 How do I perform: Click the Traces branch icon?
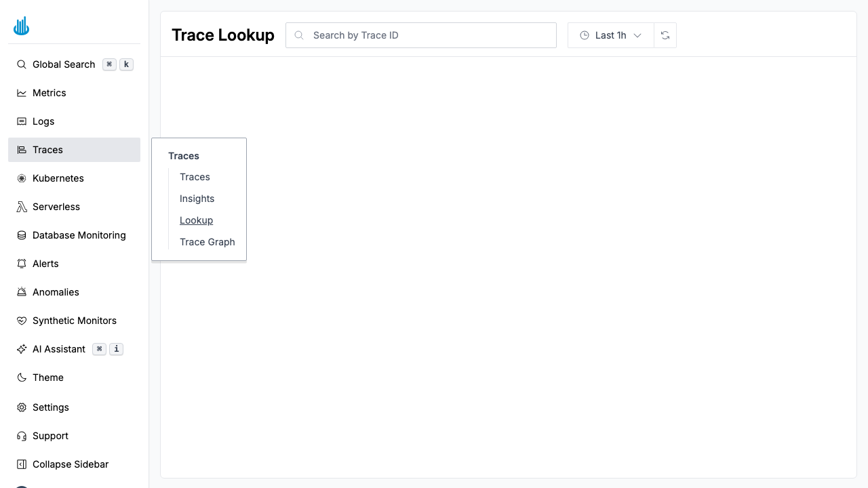21,150
